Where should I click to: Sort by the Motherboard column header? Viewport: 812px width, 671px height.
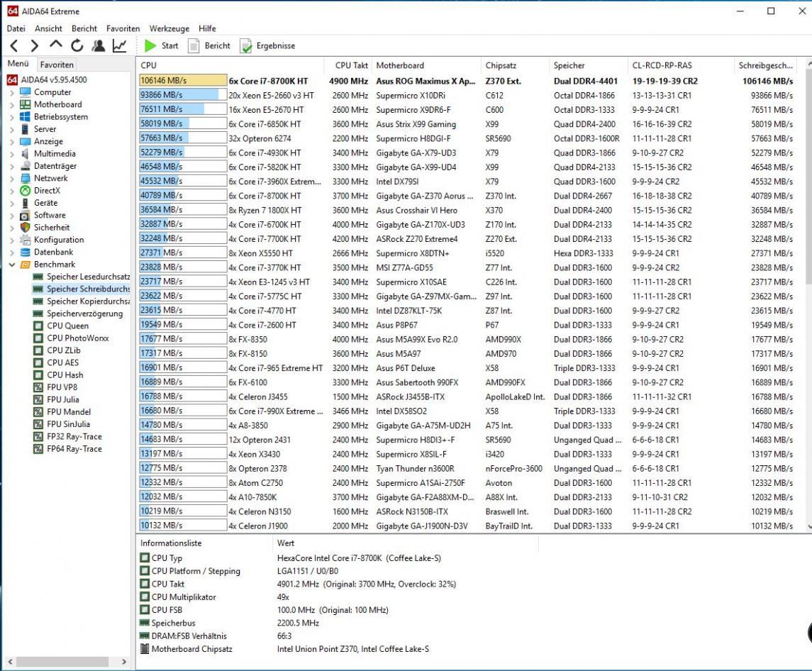(x=426, y=65)
